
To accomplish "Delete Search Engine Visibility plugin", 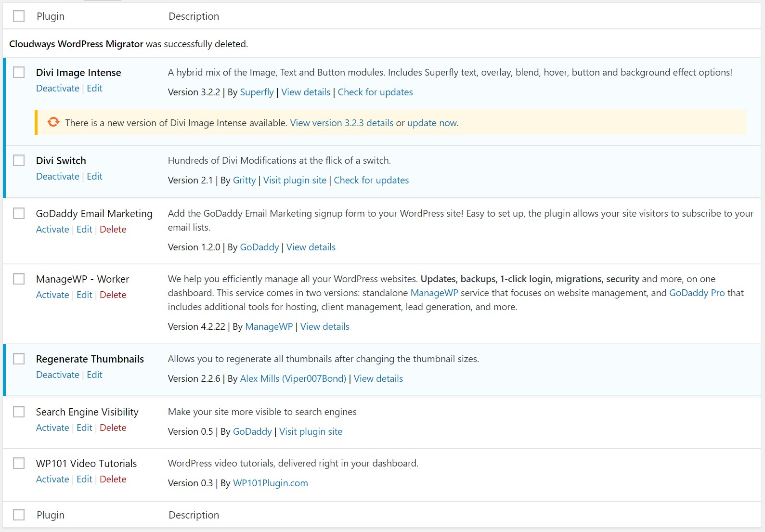I will point(113,428).
